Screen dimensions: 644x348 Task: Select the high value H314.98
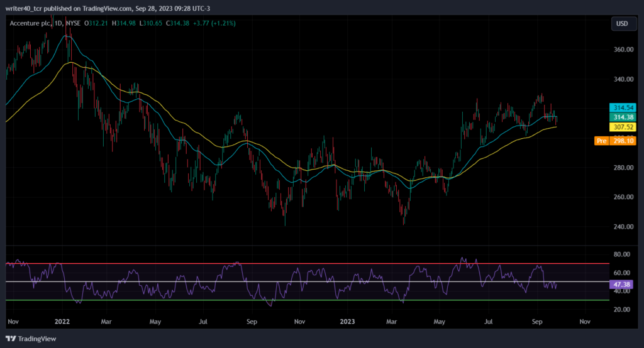tap(124, 23)
